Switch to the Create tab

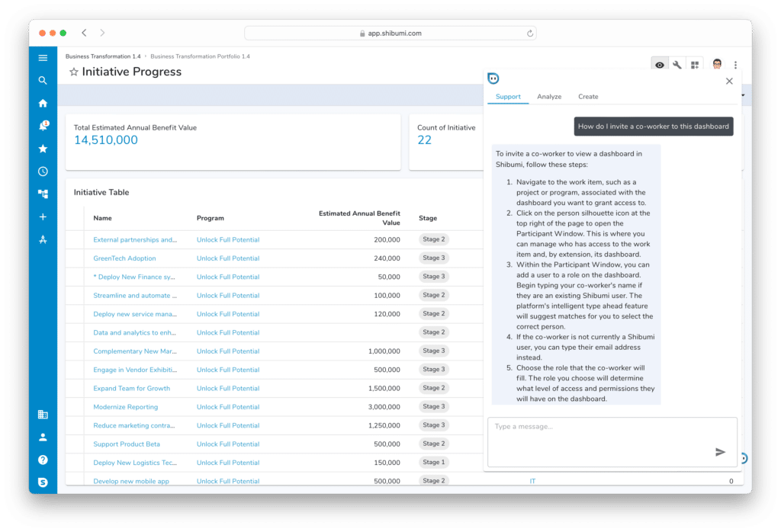pos(588,97)
